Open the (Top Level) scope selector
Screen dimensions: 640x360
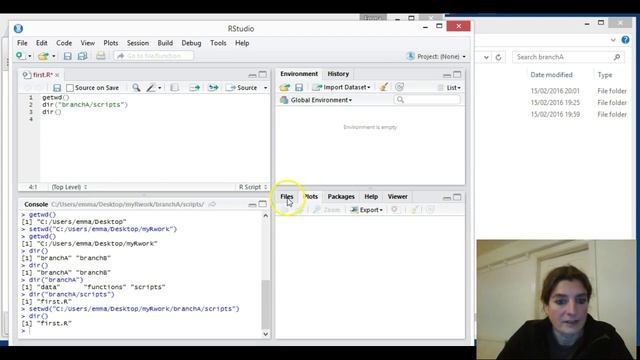click(69, 187)
